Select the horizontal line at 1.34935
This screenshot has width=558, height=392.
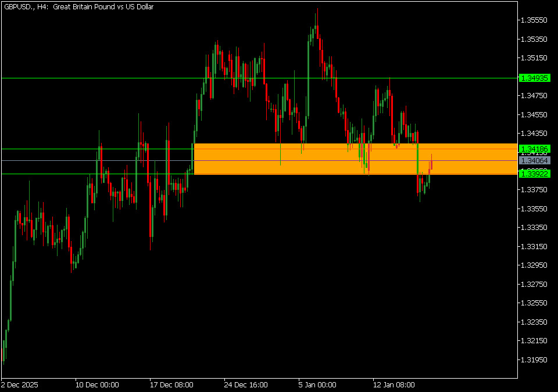[116, 78]
